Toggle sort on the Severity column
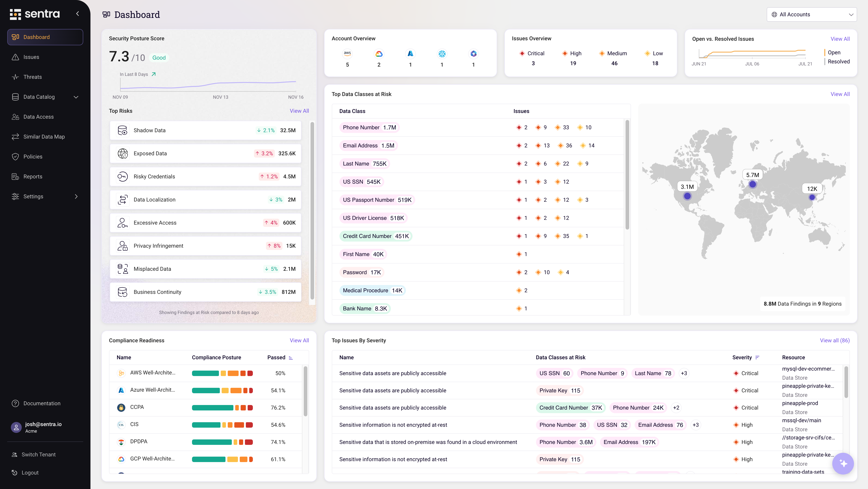The width and height of the screenshot is (868, 489). tap(757, 357)
